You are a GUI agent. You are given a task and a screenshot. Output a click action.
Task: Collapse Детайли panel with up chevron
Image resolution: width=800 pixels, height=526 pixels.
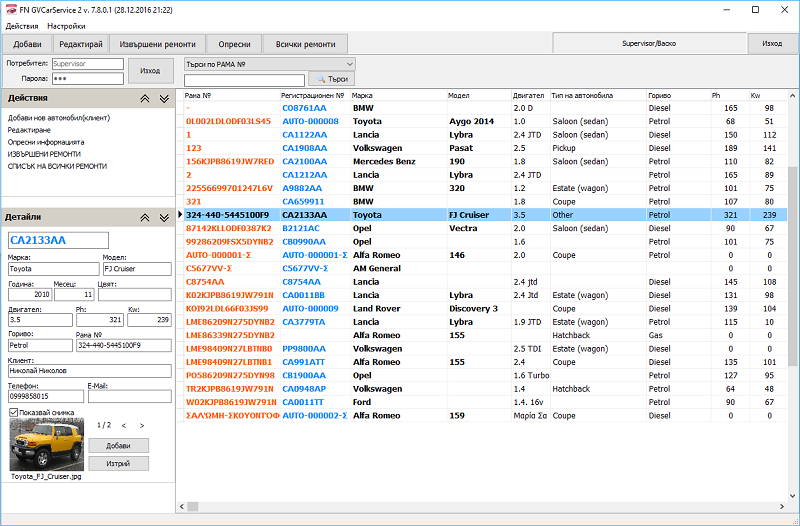(x=145, y=217)
